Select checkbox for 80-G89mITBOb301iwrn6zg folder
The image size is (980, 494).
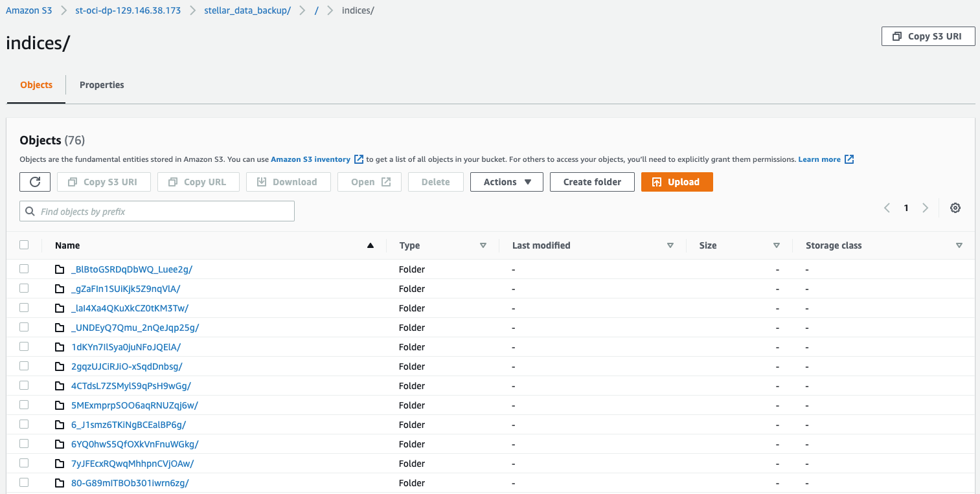tap(24, 482)
